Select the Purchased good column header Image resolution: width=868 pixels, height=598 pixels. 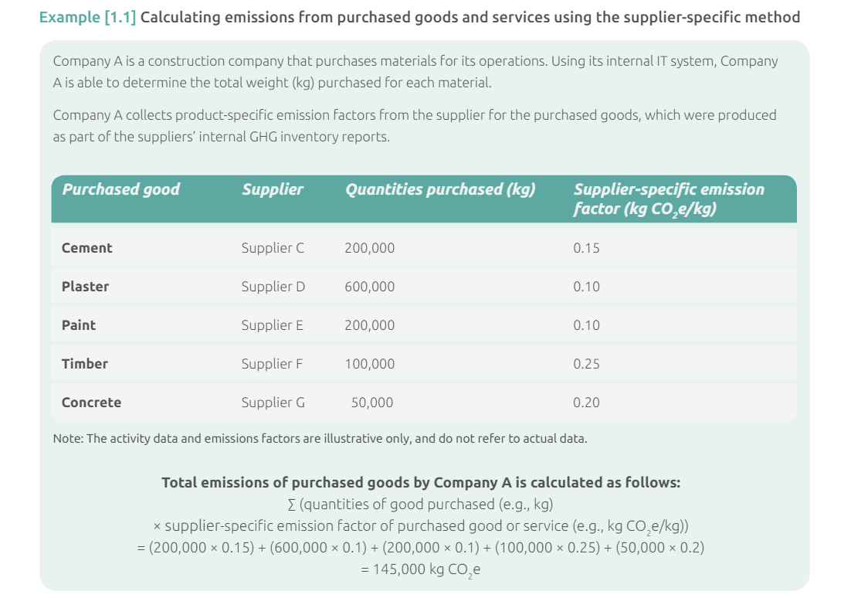pyautogui.click(x=120, y=189)
